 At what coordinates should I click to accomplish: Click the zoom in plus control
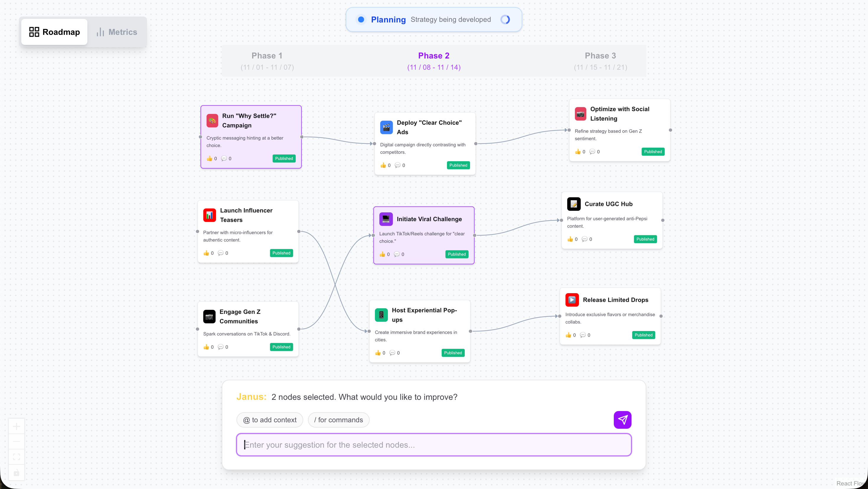17,427
